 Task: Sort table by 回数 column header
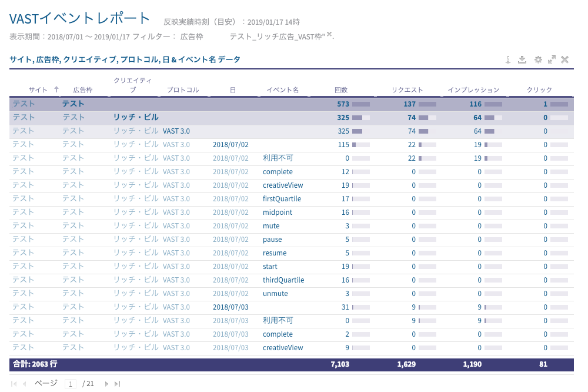[341, 90]
